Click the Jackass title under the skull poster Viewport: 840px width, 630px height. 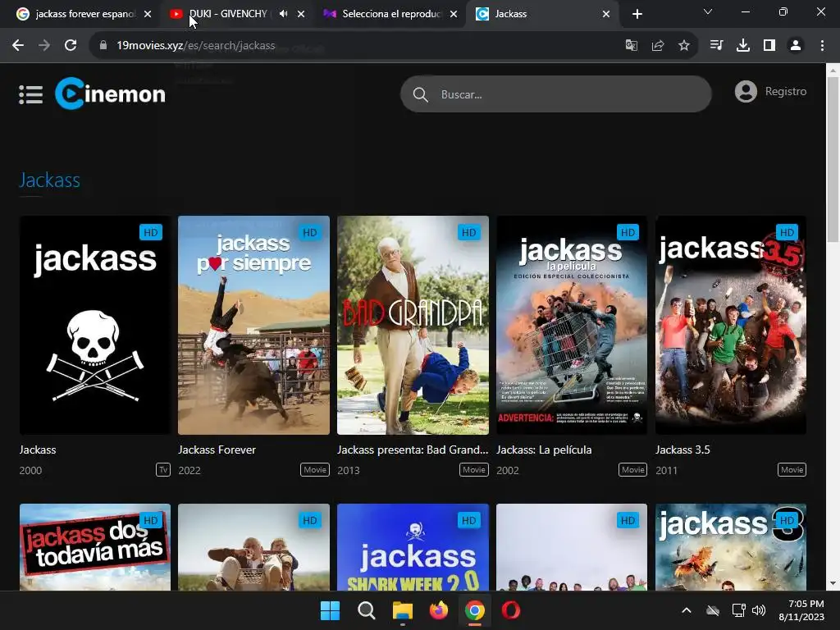click(38, 450)
